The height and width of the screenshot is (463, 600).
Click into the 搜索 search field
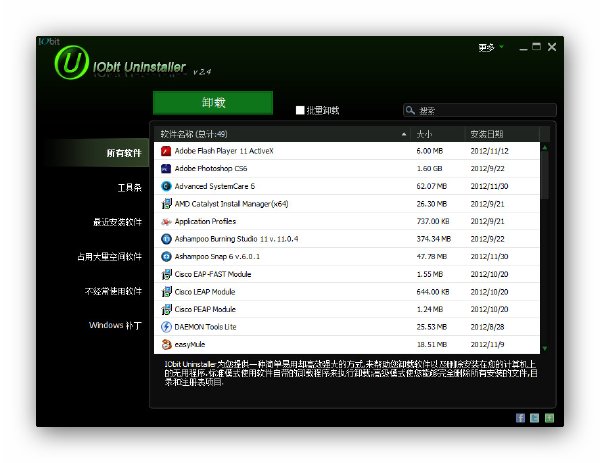[x=479, y=110]
